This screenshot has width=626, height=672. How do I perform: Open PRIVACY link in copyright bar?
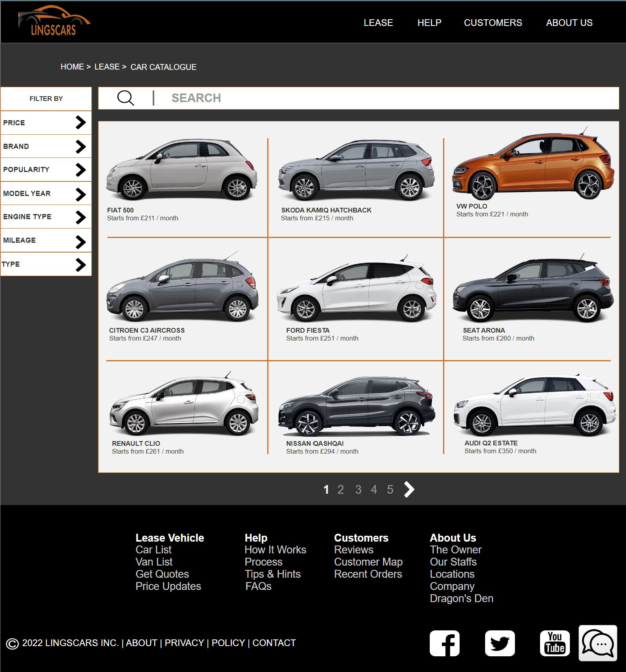[184, 643]
